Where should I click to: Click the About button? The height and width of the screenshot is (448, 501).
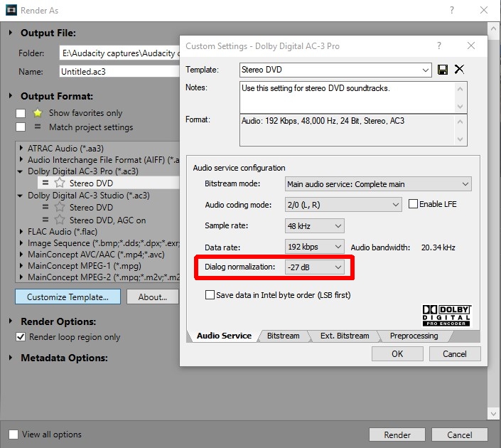tap(153, 297)
